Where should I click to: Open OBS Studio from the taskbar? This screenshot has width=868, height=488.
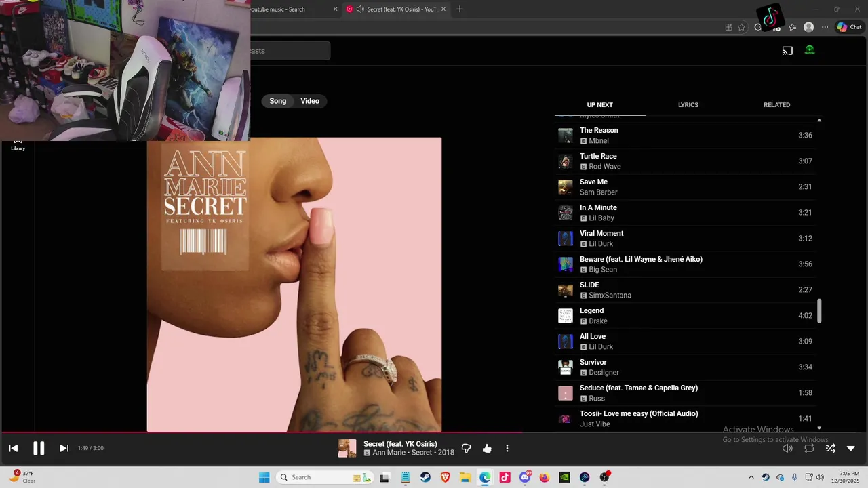pos(604,477)
